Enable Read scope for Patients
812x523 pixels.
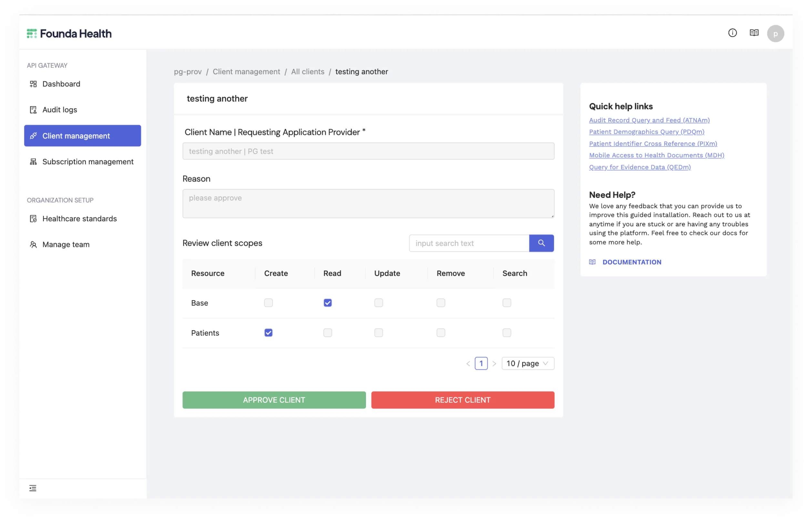[328, 333]
